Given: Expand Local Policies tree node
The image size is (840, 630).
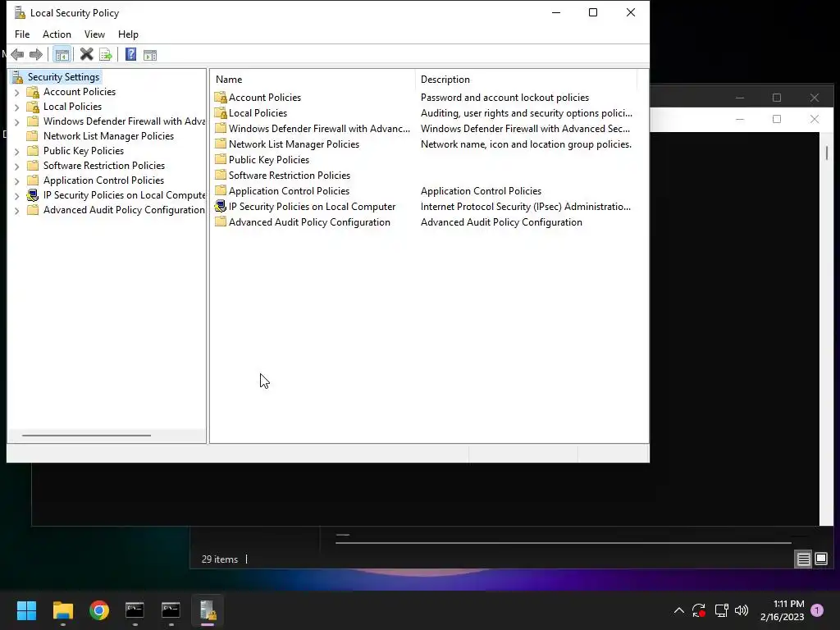Looking at the screenshot, I should click(16, 107).
